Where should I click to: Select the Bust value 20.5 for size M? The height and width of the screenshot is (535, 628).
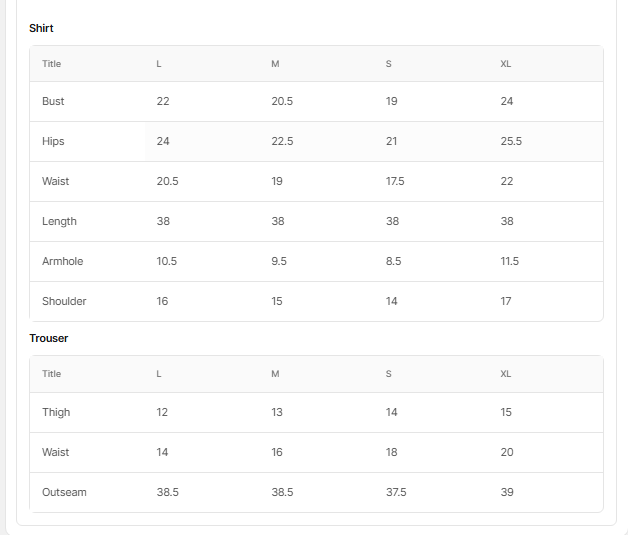click(x=282, y=101)
